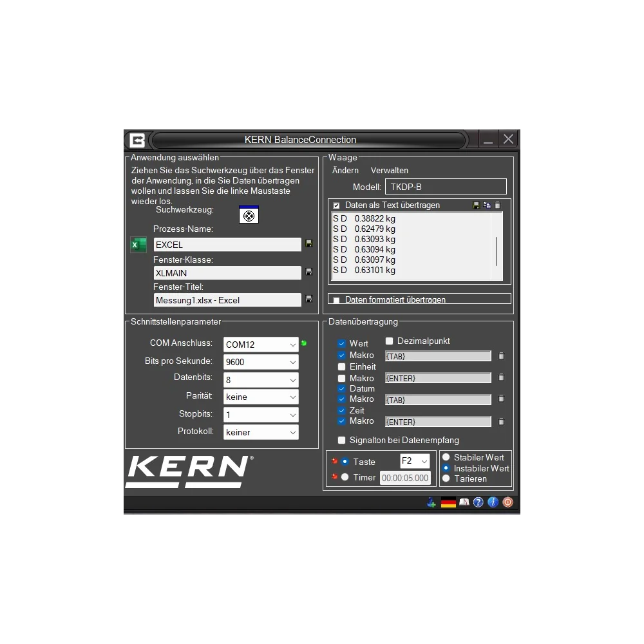Click the Excel icon beside Prozess-Name
Viewport: 644px width, 644px height.
click(x=138, y=245)
